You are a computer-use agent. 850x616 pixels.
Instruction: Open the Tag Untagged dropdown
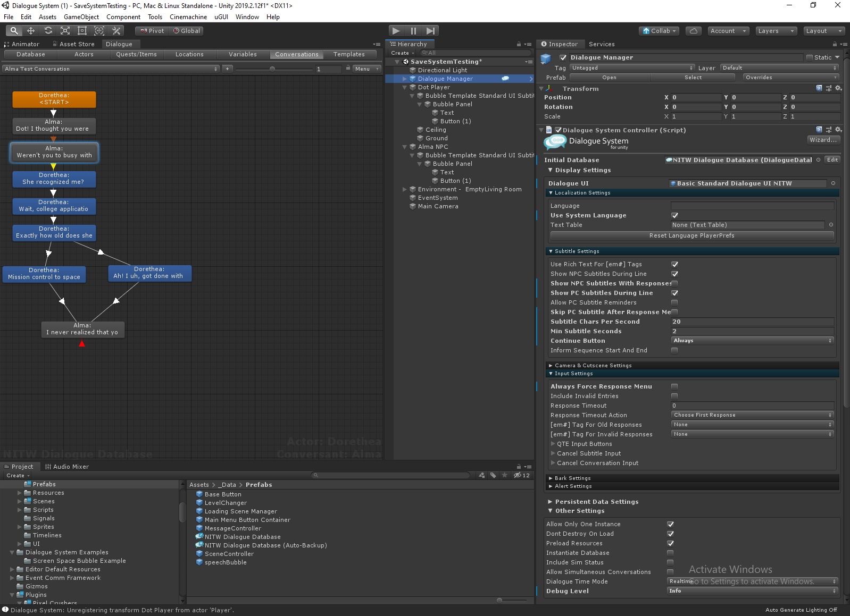click(x=632, y=68)
